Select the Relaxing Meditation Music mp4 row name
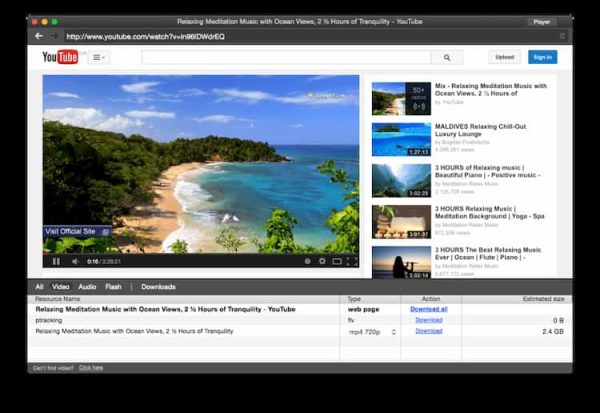Image resolution: width=600 pixels, height=413 pixels. 134,331
